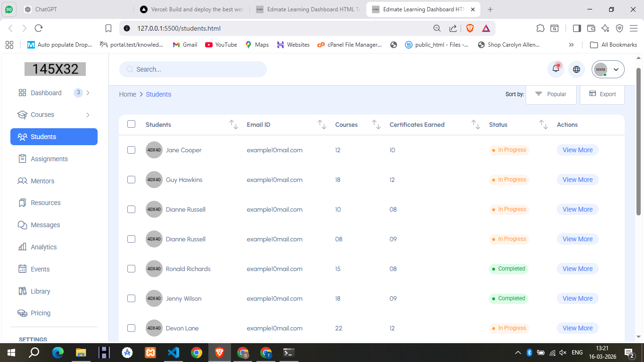644x362 pixels.
Task: Open the Sort by Popular dropdown
Action: (551, 94)
